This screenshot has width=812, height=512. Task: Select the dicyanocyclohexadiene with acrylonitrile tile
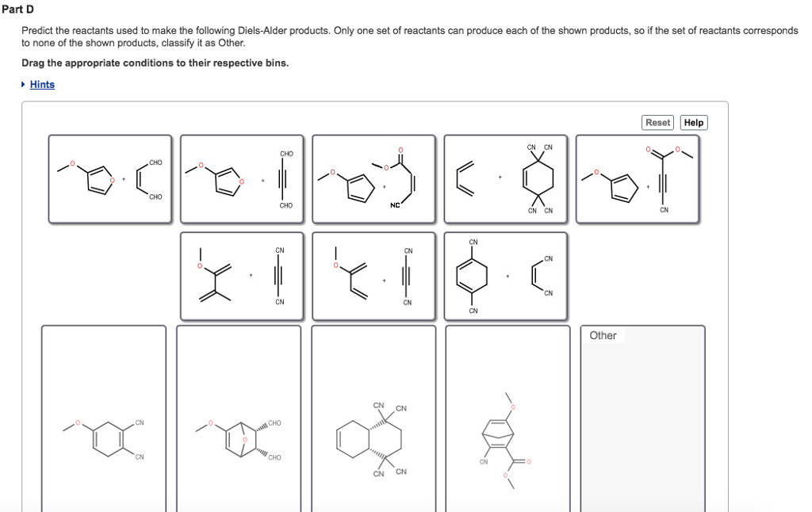[506, 276]
